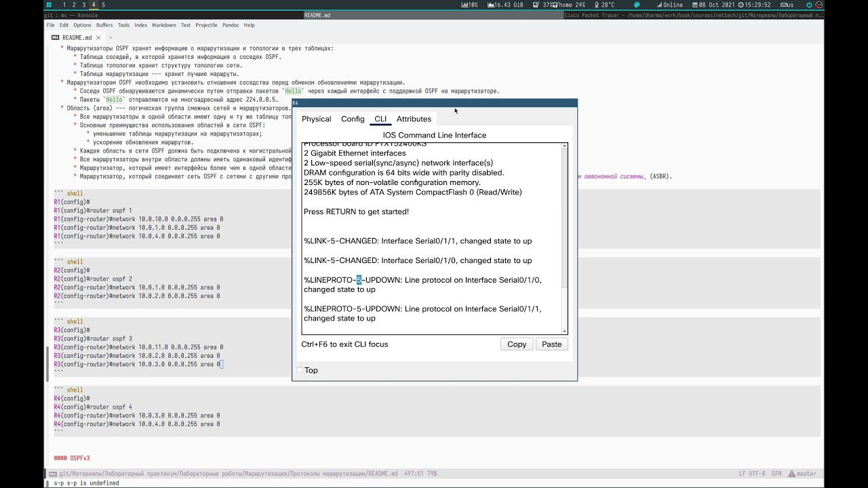868x488 pixels.
Task: Switch to the Physical tab in R4 window
Action: click(x=316, y=119)
